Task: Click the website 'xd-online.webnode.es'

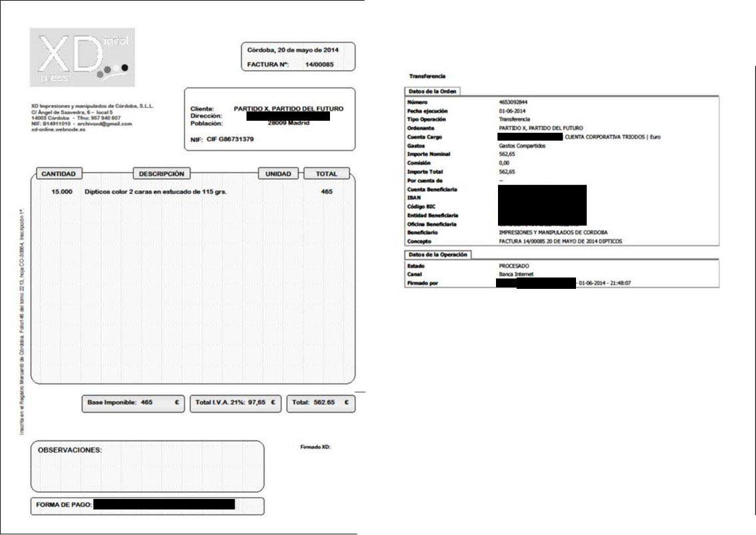Action: tap(59, 130)
